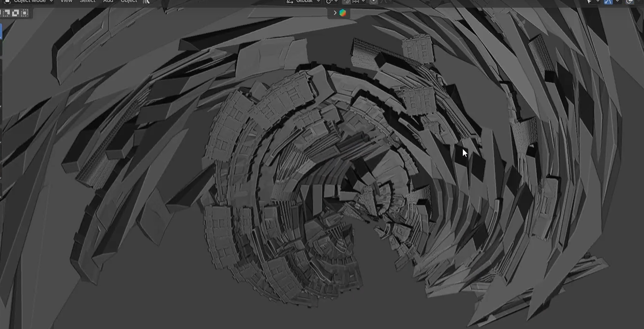This screenshot has height=329, width=644.
Task: Open the Object Mode dropdown
Action: click(29, 1)
